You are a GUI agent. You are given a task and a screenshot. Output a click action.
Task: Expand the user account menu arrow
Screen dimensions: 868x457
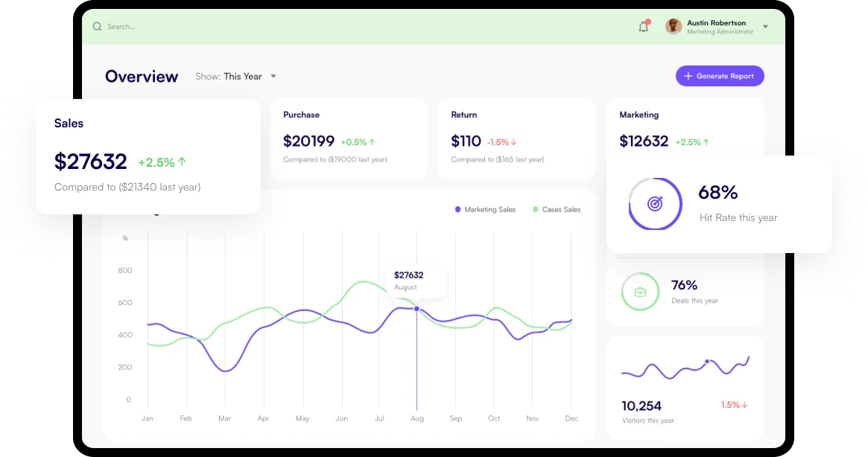pyautogui.click(x=765, y=27)
